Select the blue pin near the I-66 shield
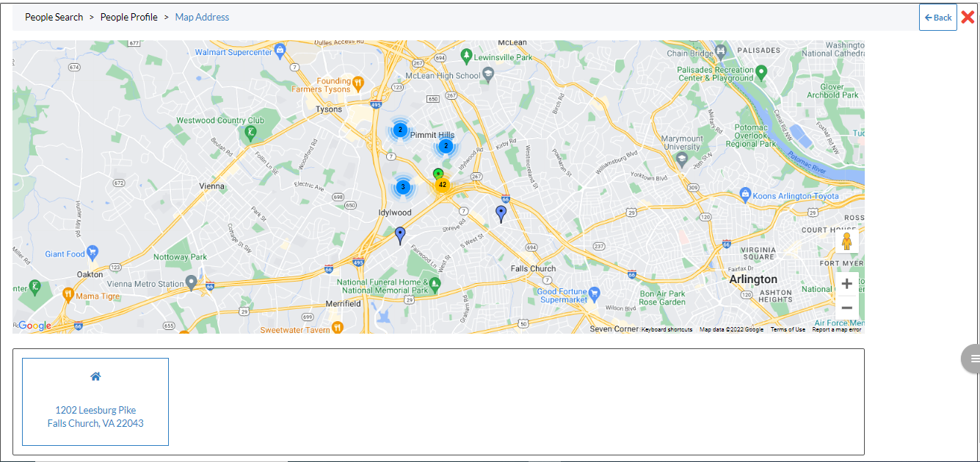Screen dimensions: 980x462 (501, 214)
